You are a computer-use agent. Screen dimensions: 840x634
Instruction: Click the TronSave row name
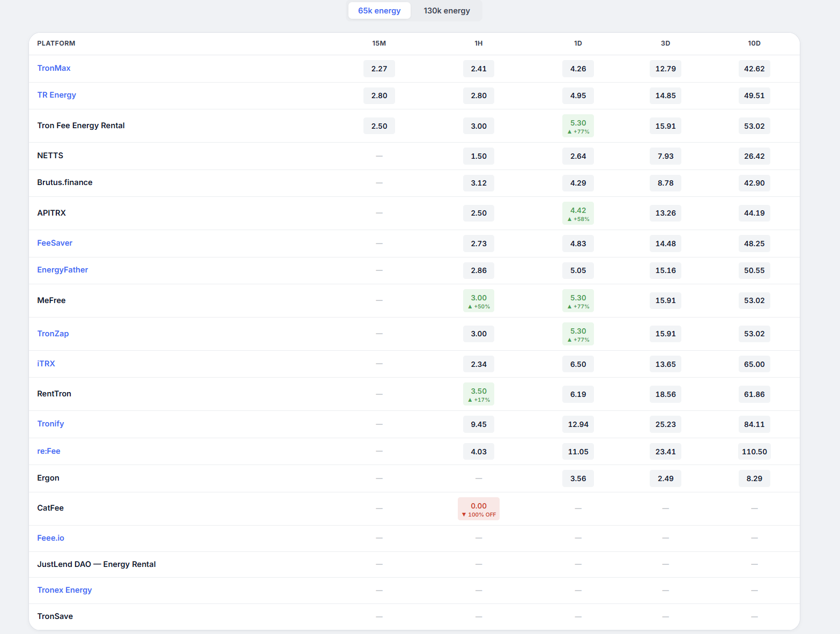(55, 616)
